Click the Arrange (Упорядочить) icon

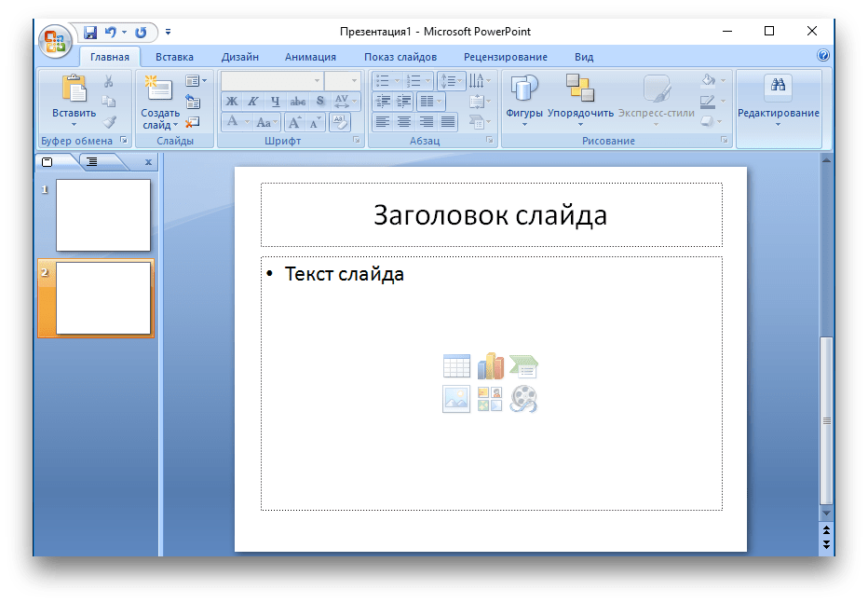(580, 89)
